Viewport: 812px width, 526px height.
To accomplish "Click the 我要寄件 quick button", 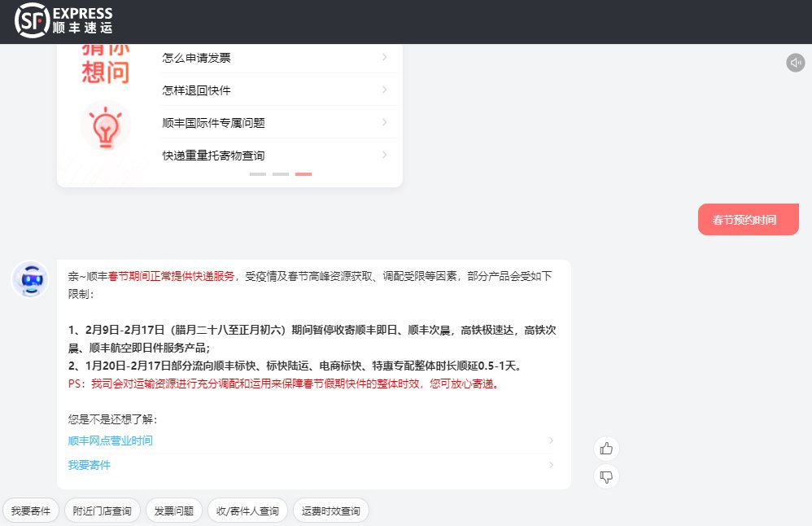I will 31,511.
